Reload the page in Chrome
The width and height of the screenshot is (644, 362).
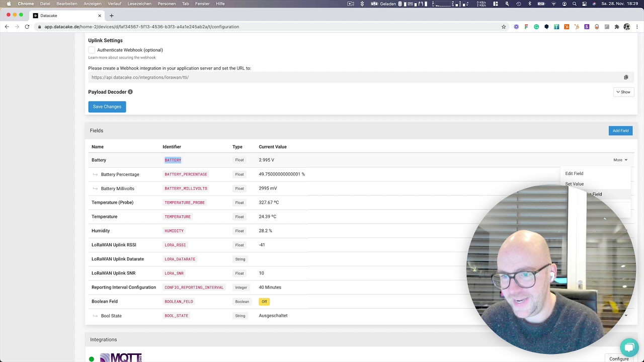coord(27,27)
